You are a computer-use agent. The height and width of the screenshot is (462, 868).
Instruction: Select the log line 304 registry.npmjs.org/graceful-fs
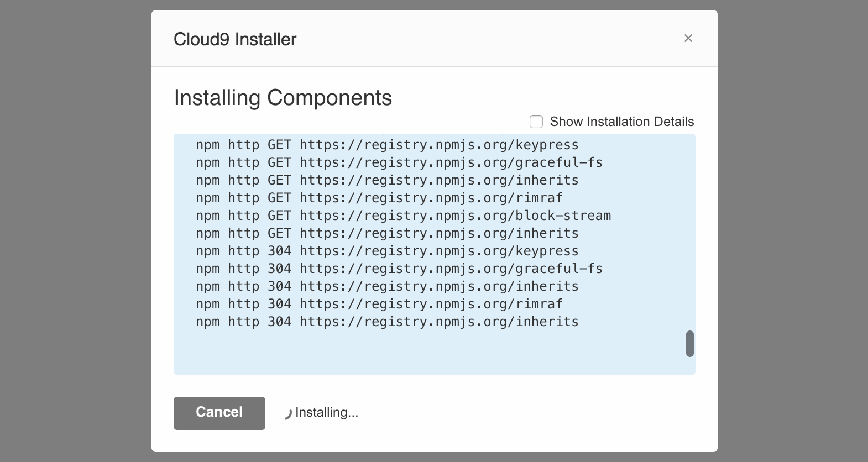[399, 269]
